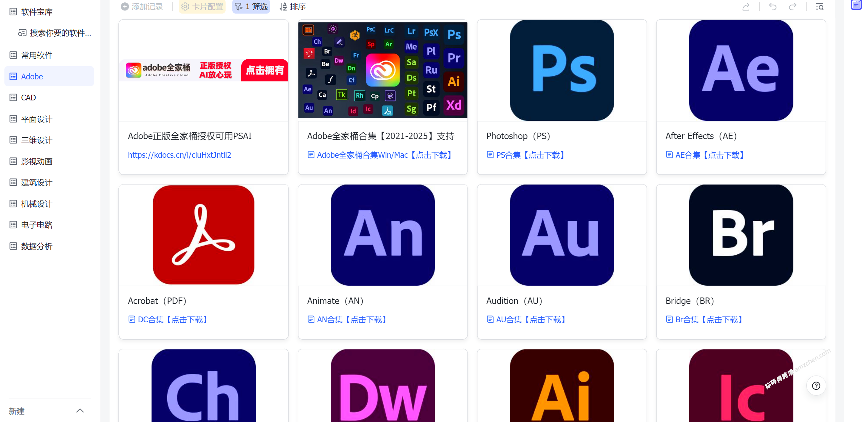Open the 机械设计 category
The width and height of the screenshot is (868, 422).
coord(49,204)
